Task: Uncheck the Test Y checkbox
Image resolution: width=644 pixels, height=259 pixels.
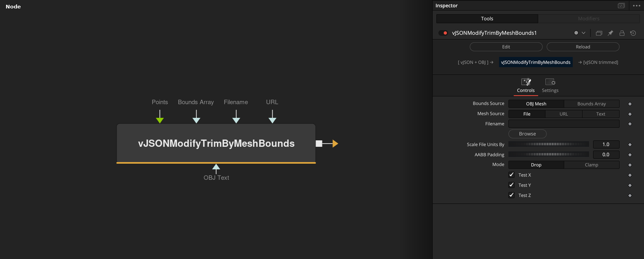Action: 512,185
